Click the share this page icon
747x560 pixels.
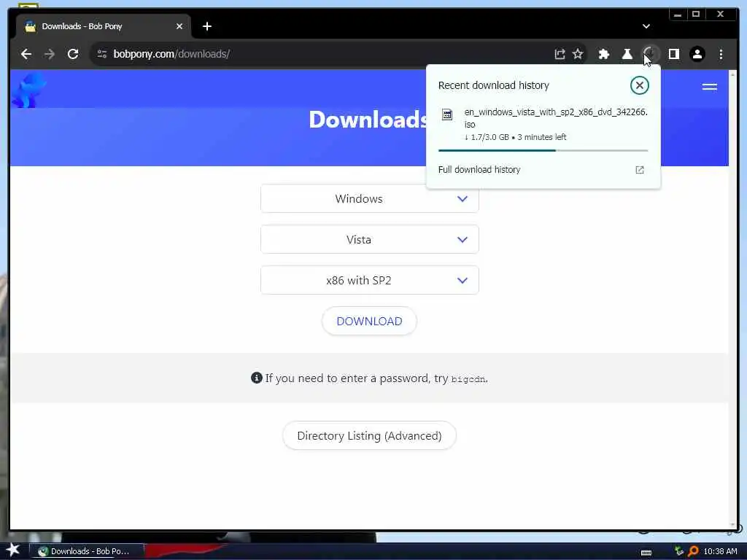pos(560,54)
